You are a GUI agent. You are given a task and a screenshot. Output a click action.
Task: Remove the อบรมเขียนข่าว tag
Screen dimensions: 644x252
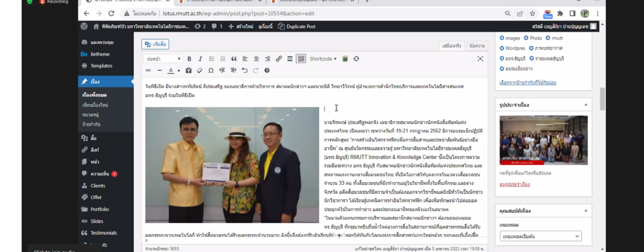click(502, 69)
